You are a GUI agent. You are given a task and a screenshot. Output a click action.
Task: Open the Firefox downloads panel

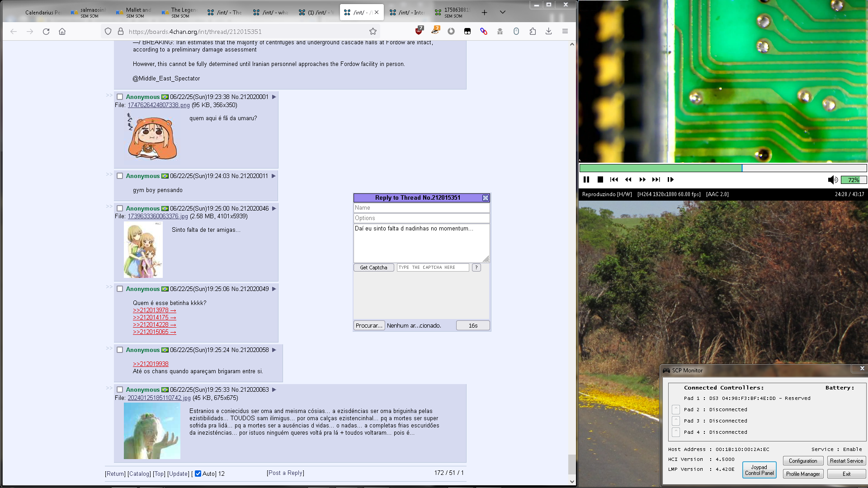[x=548, y=32]
